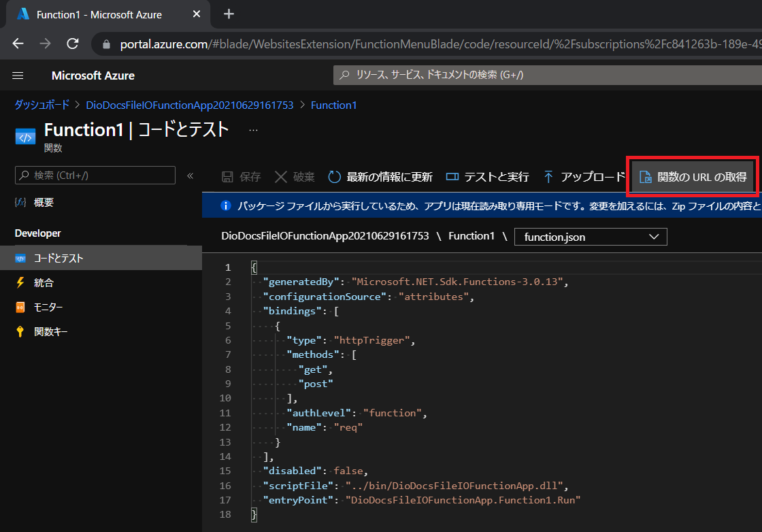
Task: Click the "bindings" code line
Action: tap(301, 311)
